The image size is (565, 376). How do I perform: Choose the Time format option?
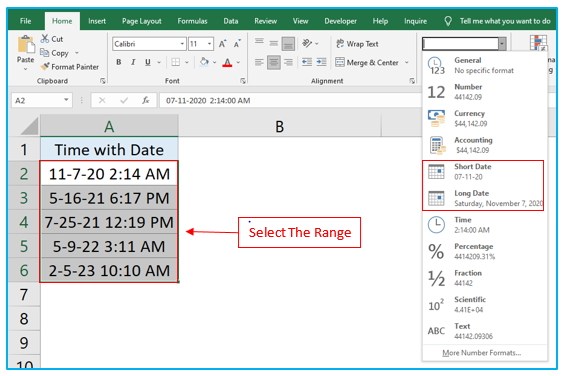point(485,225)
